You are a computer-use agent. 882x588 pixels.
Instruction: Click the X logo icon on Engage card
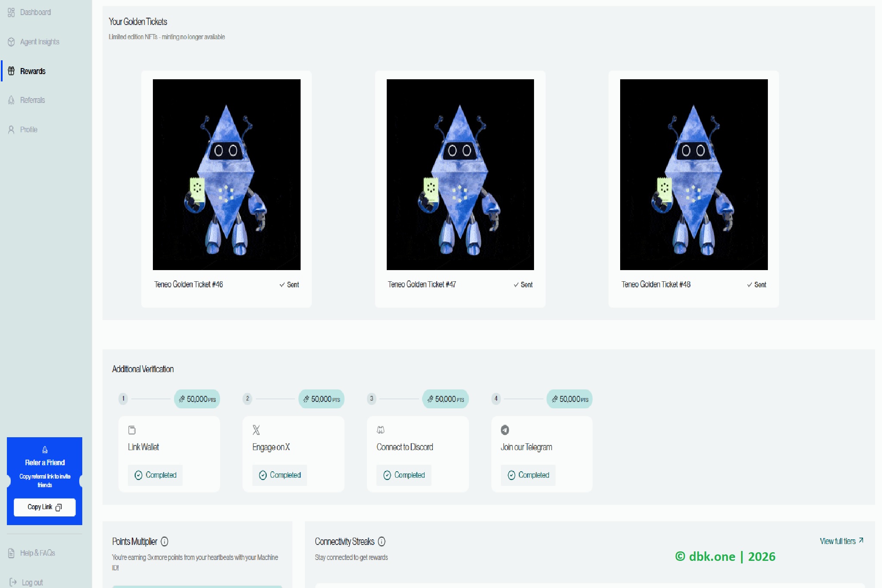(x=256, y=430)
